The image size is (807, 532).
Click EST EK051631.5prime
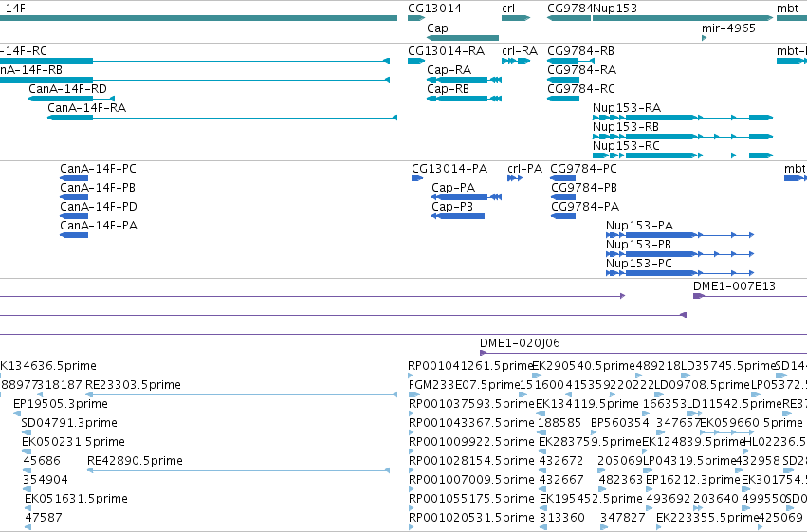tap(76, 499)
